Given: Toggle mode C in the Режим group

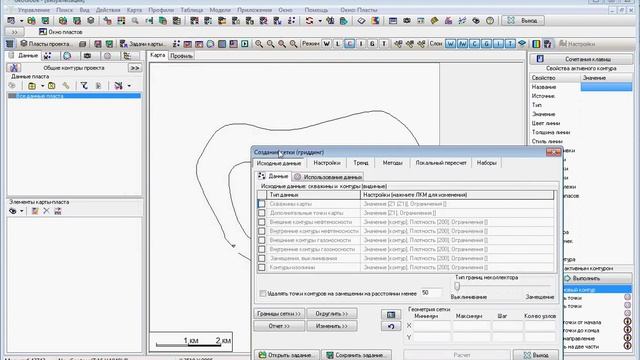Looking at the screenshot, I should 349,44.
